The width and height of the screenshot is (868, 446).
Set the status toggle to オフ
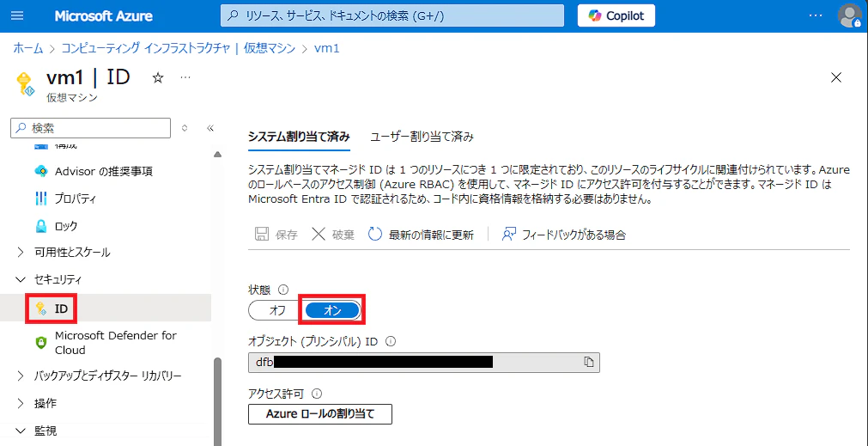(276, 311)
